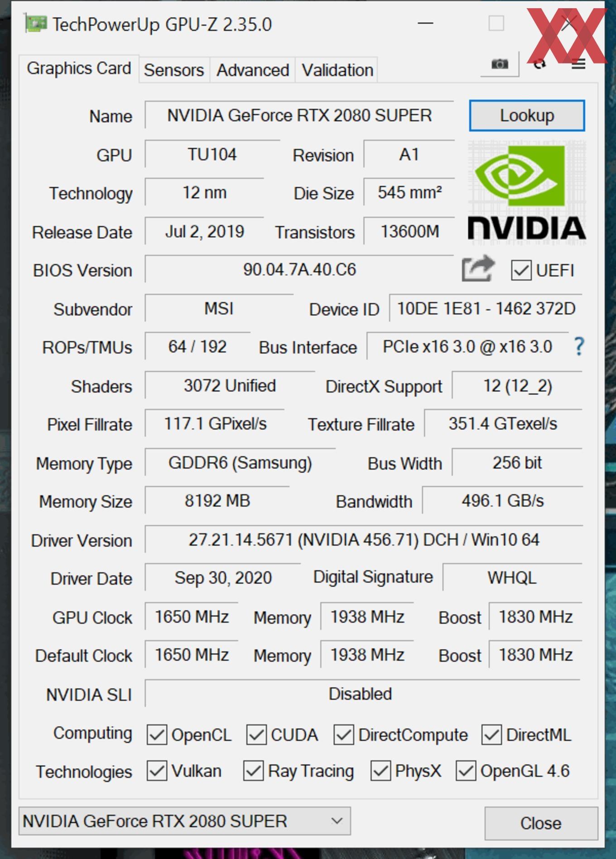Click the Texture Fillrate value 351.4 GTexel/s
Viewport: 616px width, 859px height.
503,424
